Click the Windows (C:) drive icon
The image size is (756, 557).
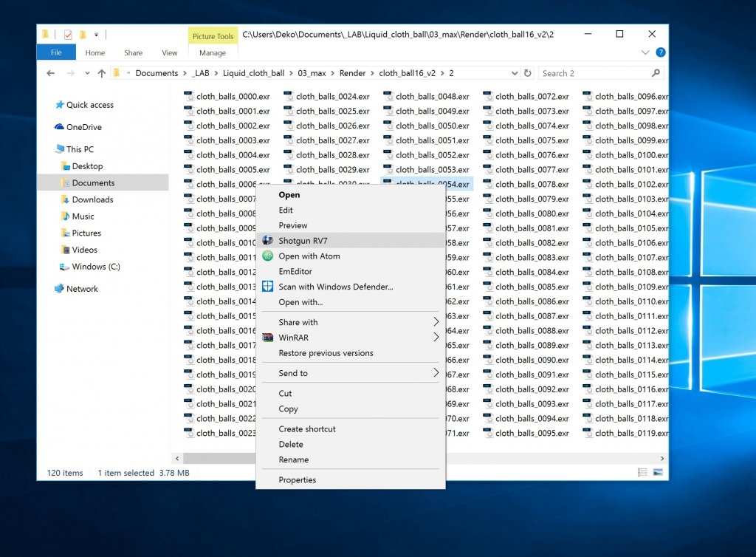(64, 266)
